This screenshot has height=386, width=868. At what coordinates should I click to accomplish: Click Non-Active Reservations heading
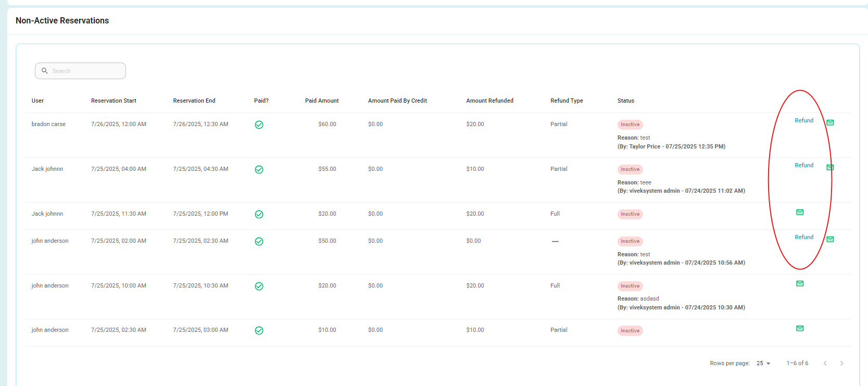pos(62,20)
